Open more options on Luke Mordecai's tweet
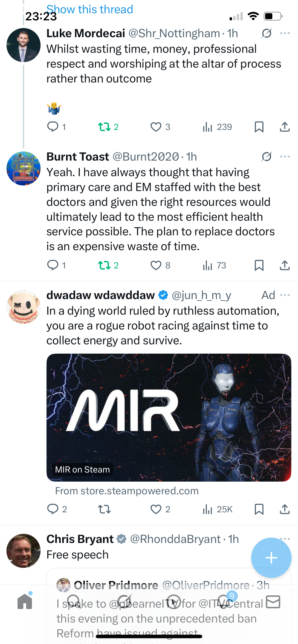The height and width of the screenshot is (644, 298). click(x=285, y=33)
